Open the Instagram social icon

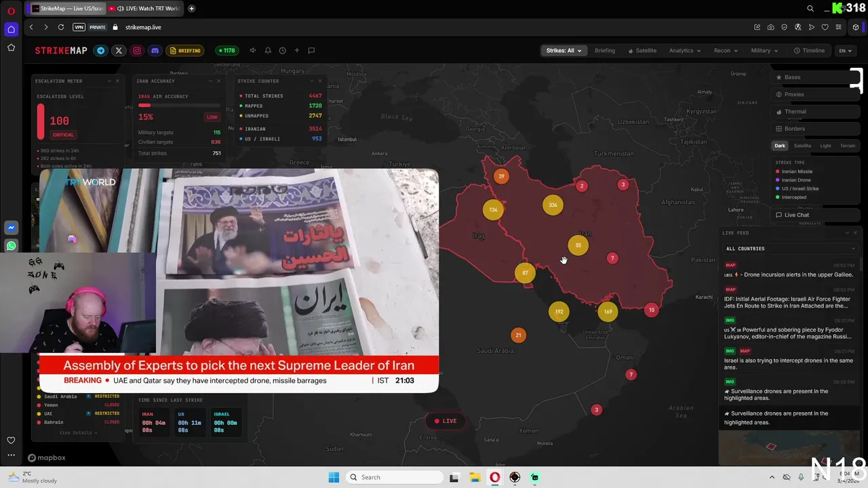point(137,50)
